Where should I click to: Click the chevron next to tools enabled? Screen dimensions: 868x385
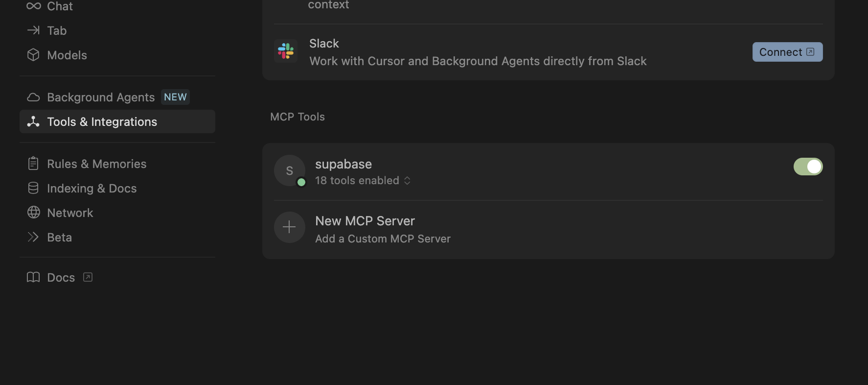point(407,181)
